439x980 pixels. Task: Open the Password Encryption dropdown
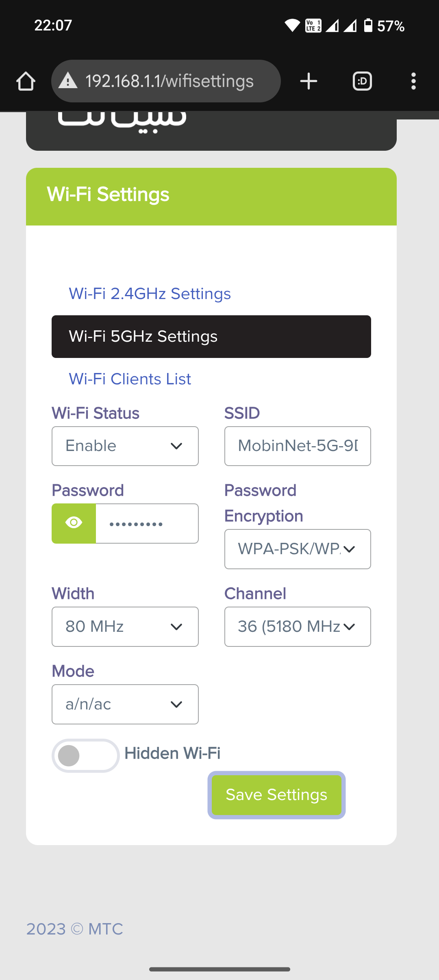click(x=297, y=549)
